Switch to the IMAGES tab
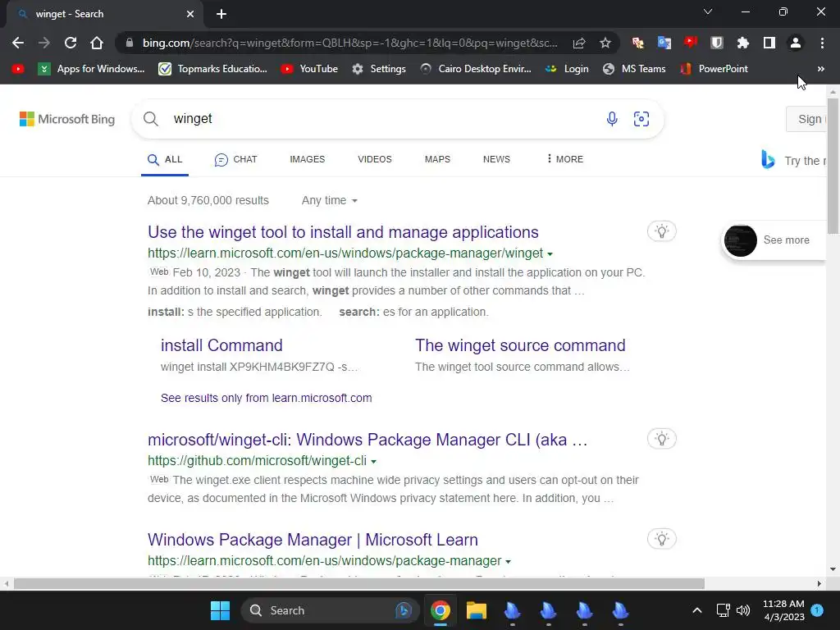Screen dimensions: 840x630 (307, 159)
